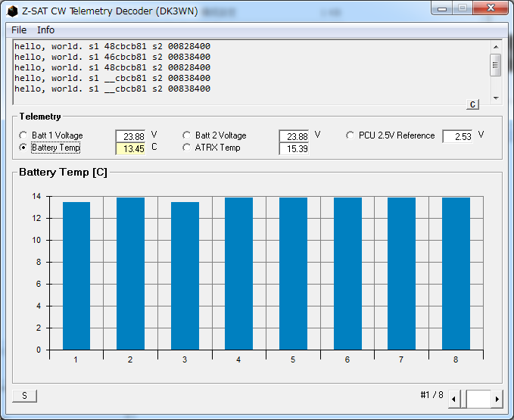Image resolution: width=514 pixels, height=420 pixels.
Task: Click the last log line in text box
Action: coord(113,89)
